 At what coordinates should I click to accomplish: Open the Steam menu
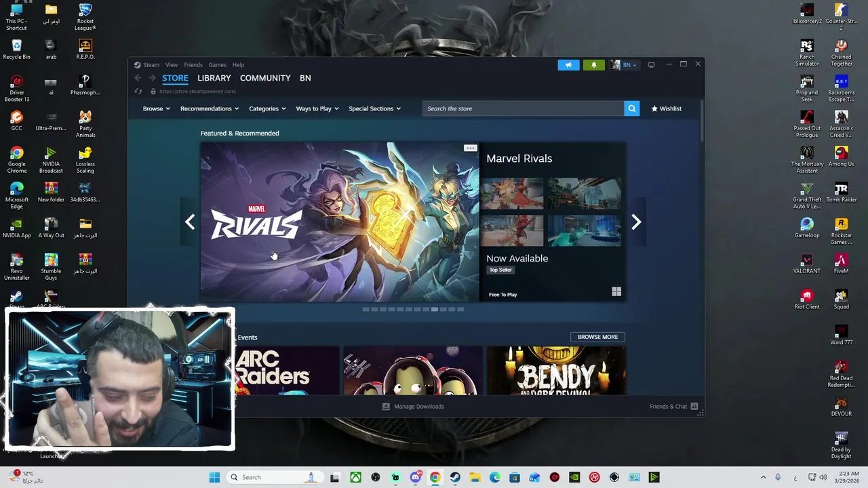point(146,65)
